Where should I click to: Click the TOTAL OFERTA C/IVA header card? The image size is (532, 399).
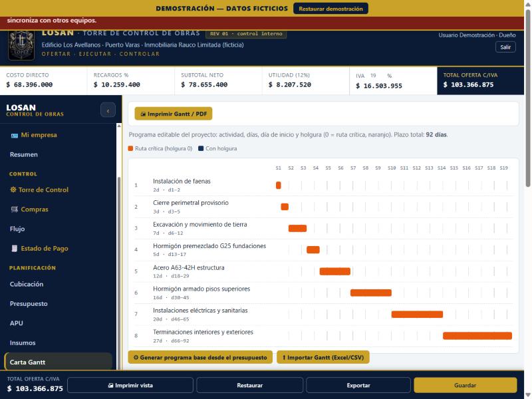click(x=480, y=80)
